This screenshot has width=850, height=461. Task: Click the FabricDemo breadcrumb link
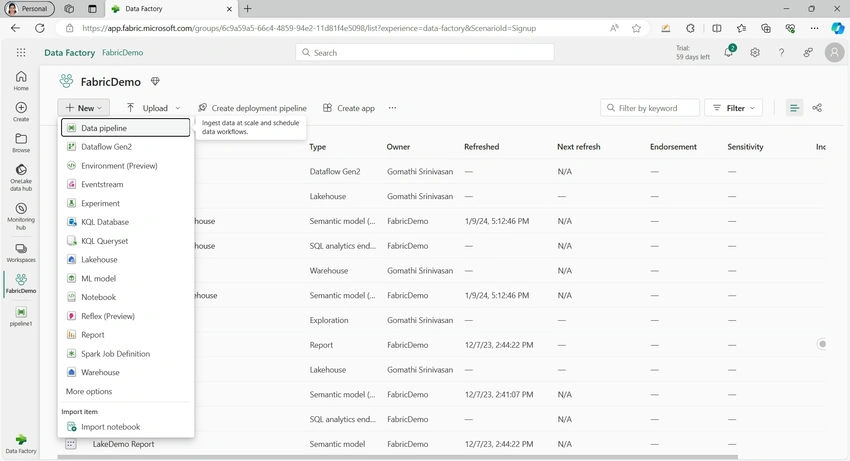pyautogui.click(x=123, y=53)
